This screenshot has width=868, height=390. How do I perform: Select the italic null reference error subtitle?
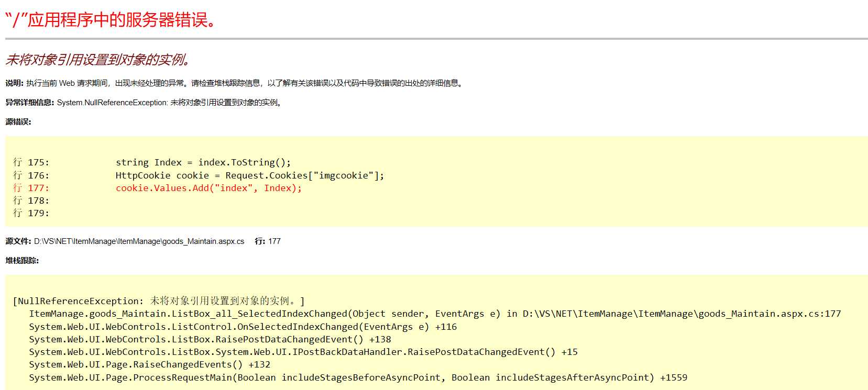coord(98,60)
